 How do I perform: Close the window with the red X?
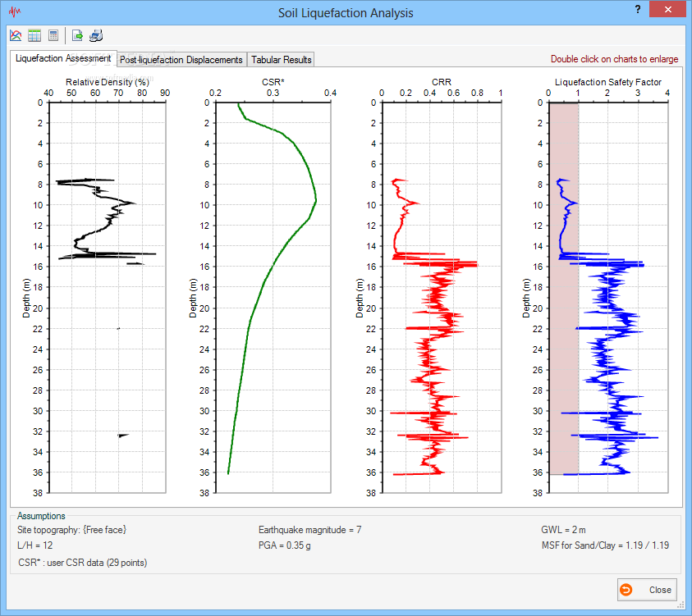[x=667, y=9]
